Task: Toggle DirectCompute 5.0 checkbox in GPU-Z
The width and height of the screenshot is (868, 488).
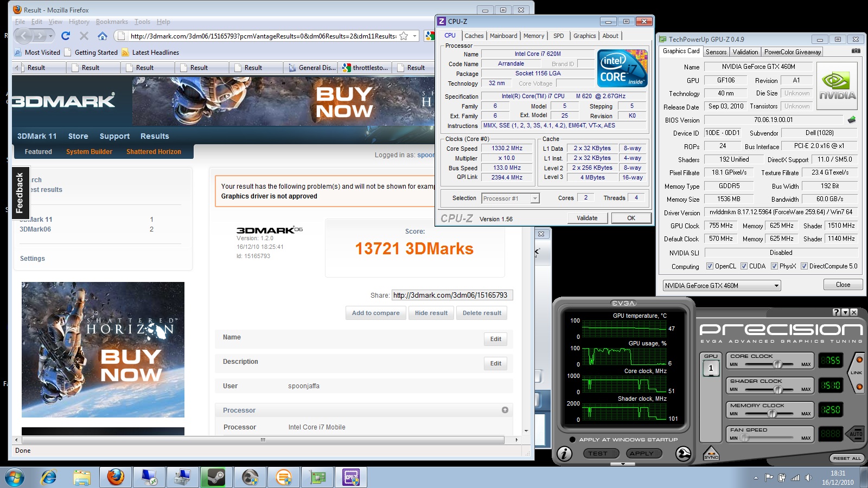Action: pyautogui.click(x=805, y=266)
